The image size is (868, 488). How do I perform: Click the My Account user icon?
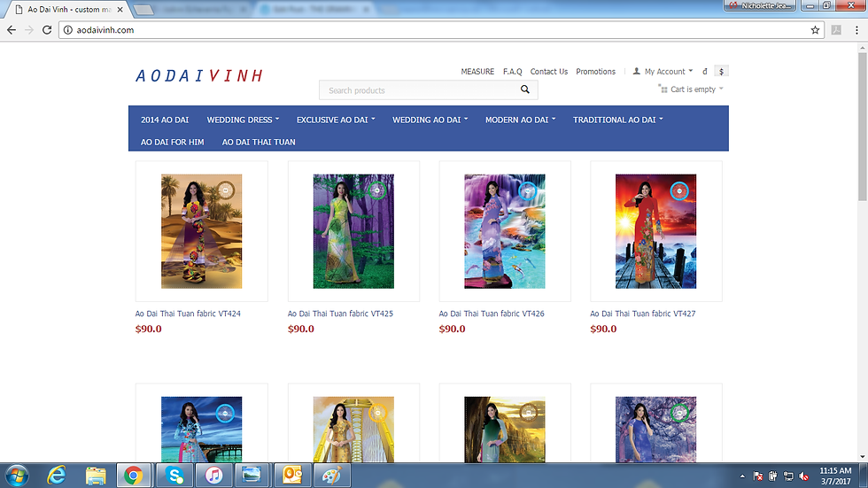[x=637, y=71]
